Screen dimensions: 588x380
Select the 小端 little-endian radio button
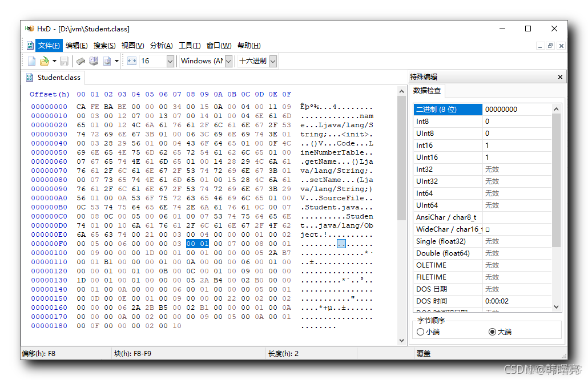pos(420,332)
